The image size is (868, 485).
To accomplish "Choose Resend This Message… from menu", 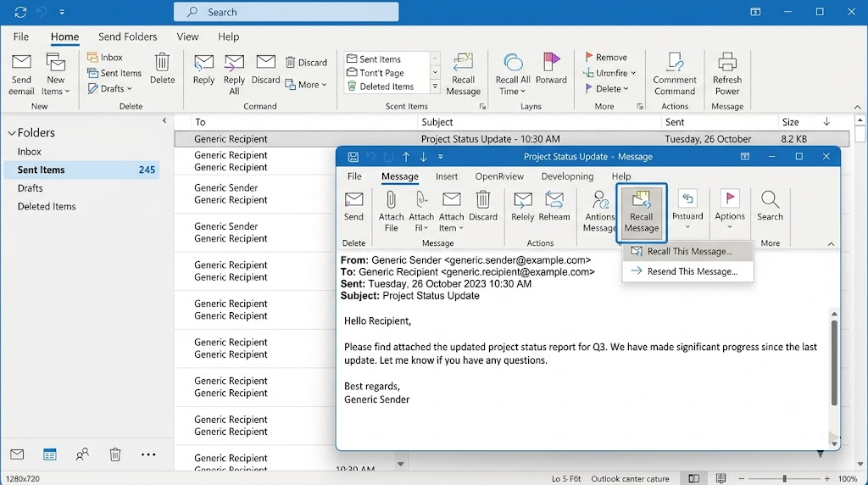I will (x=687, y=271).
